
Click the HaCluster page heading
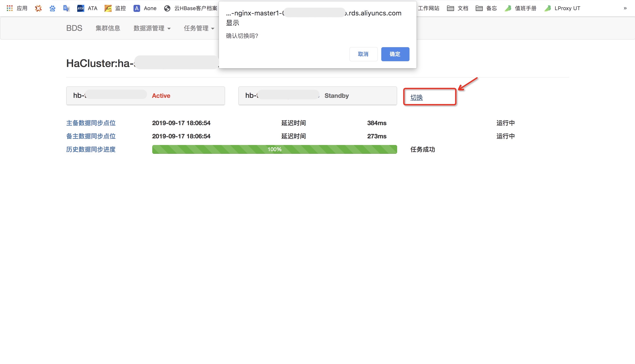click(143, 63)
